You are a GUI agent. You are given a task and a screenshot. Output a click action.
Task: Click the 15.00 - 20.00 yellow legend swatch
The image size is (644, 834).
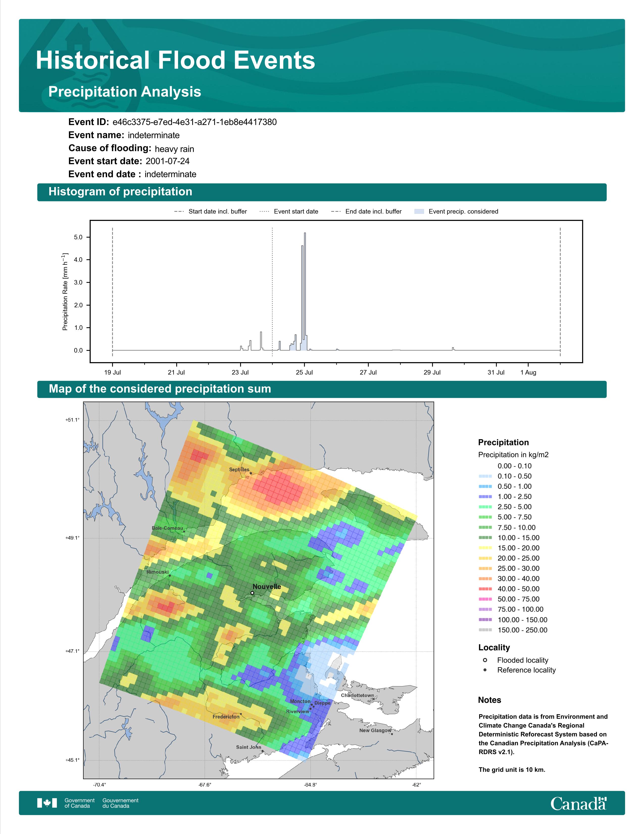[485, 548]
